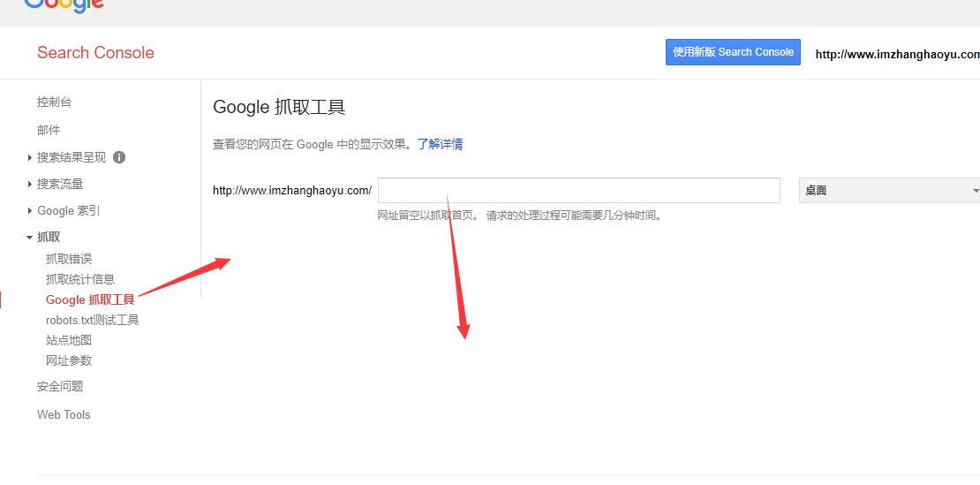
Task: Open 安全问题 in the sidebar
Action: point(60,387)
